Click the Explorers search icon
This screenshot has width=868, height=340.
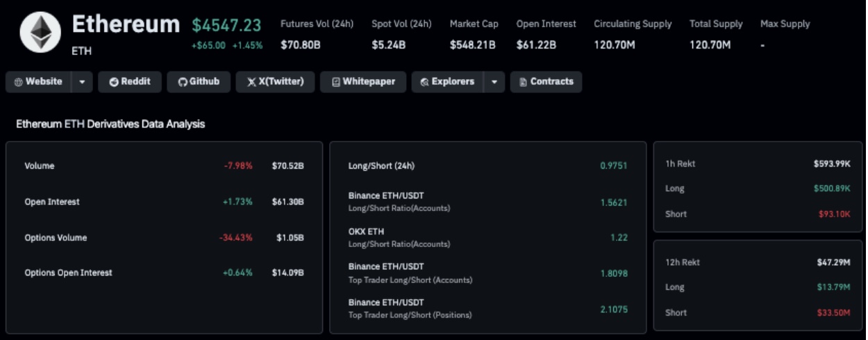pos(424,82)
